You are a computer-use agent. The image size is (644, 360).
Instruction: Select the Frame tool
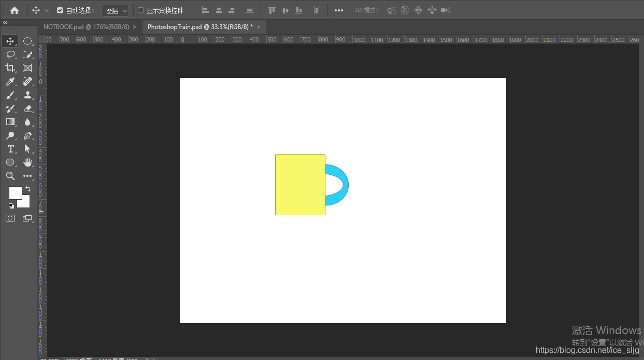point(28,68)
